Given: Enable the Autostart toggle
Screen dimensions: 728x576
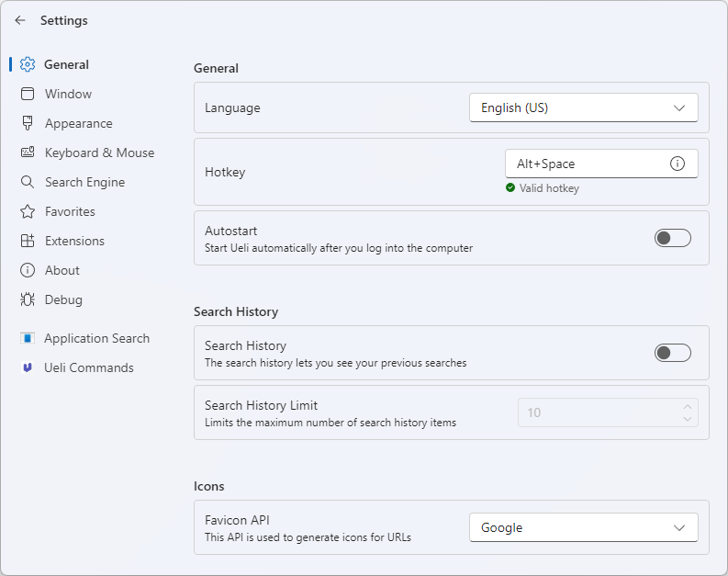Looking at the screenshot, I should pos(672,238).
